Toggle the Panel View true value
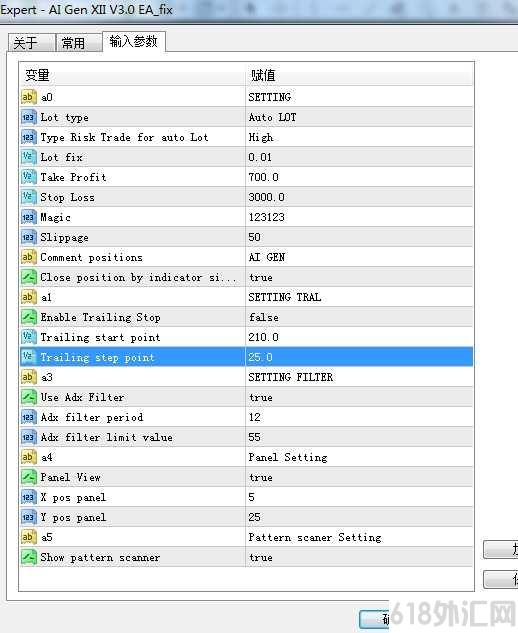This screenshot has height=633, width=518. (x=359, y=477)
